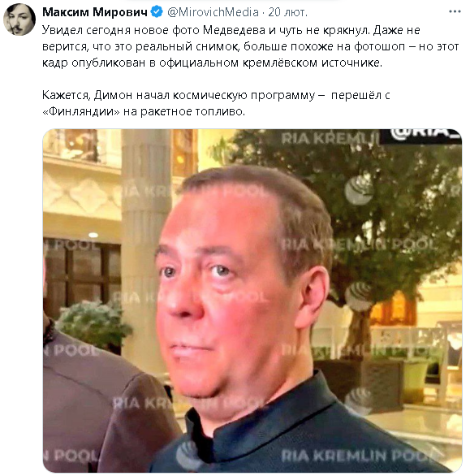Click the globe watermark near the shirt collar

(x=188, y=456)
